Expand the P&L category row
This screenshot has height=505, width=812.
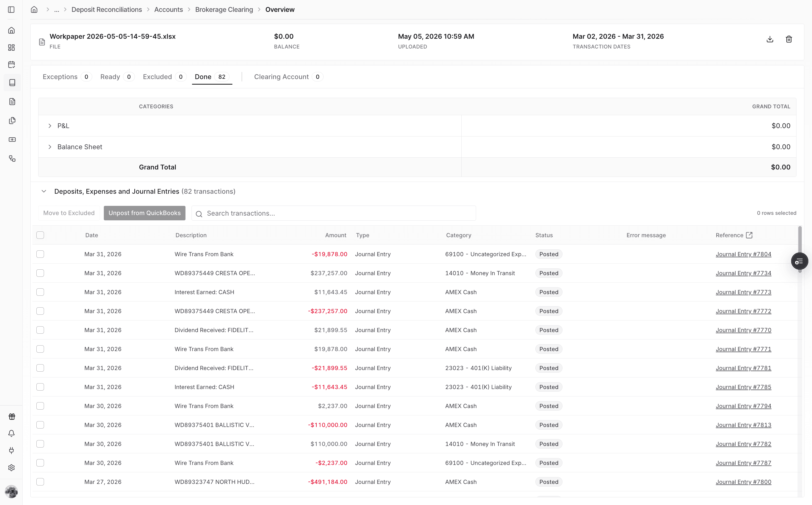(x=50, y=126)
